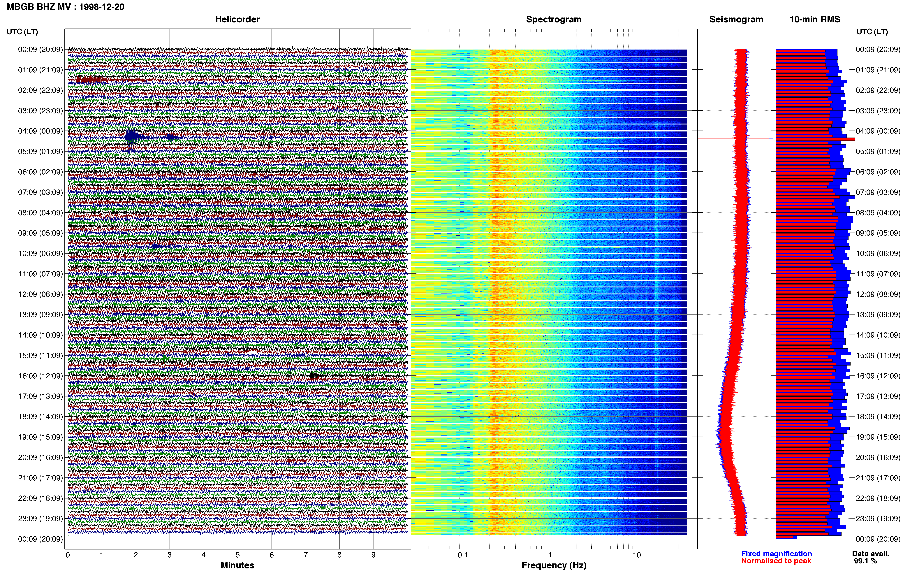Click right-side time label '04:09 (00:09)'
924x578 pixels.
tap(878, 131)
